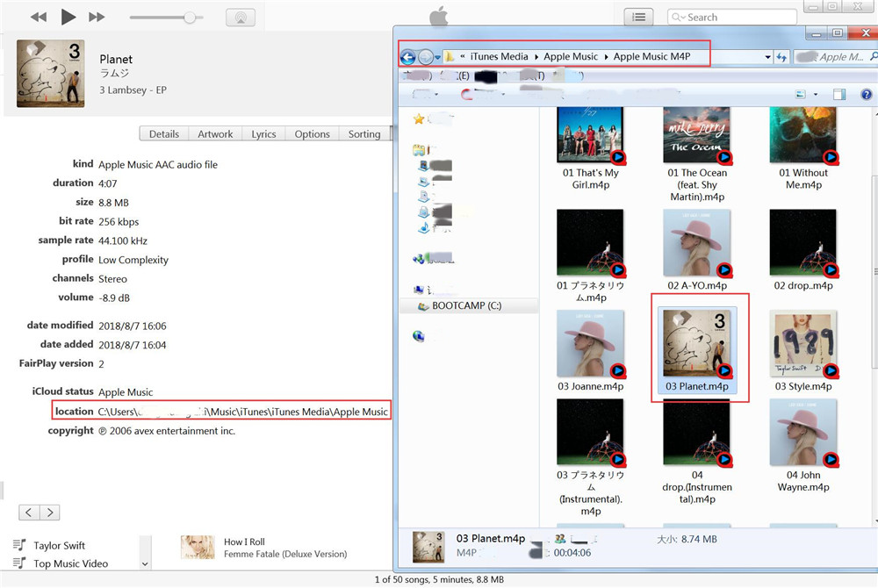Switch to the Lyrics tab

pos(263,133)
